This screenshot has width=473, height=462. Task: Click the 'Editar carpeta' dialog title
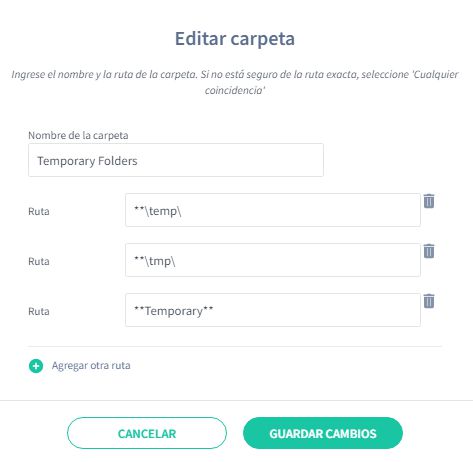[235, 39]
